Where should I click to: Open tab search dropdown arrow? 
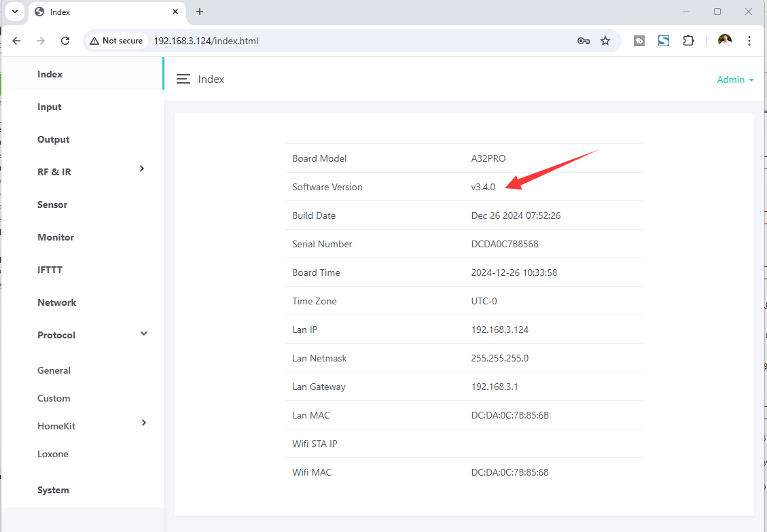coord(14,12)
